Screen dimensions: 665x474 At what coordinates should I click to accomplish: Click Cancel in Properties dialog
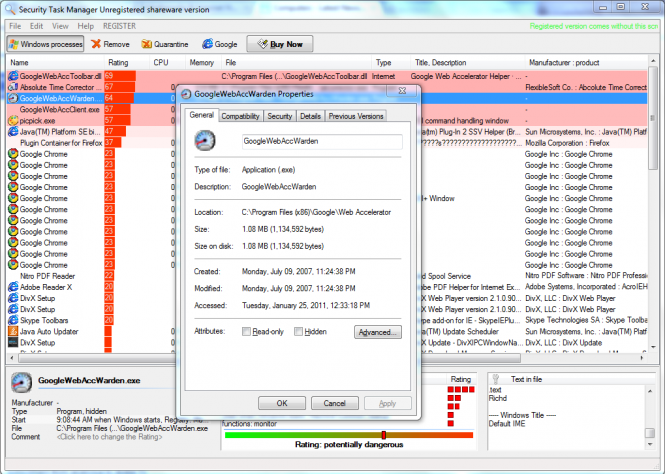coord(335,403)
